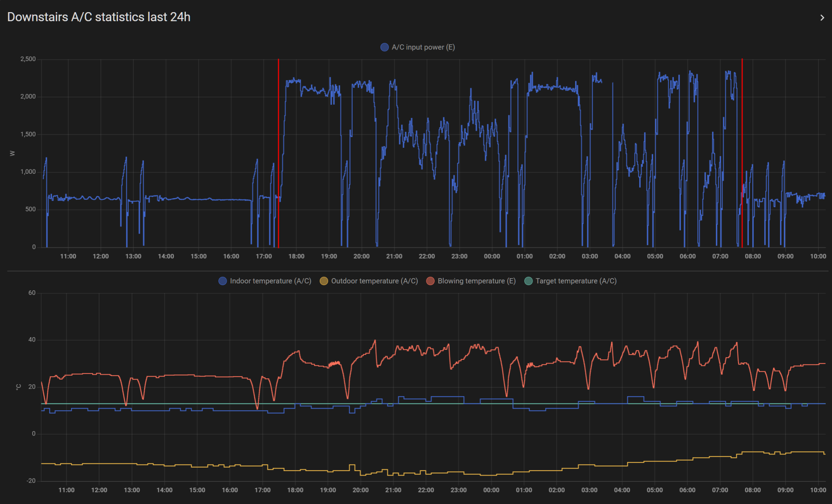Click the 00:00 label on temperature chart axis

click(491, 490)
